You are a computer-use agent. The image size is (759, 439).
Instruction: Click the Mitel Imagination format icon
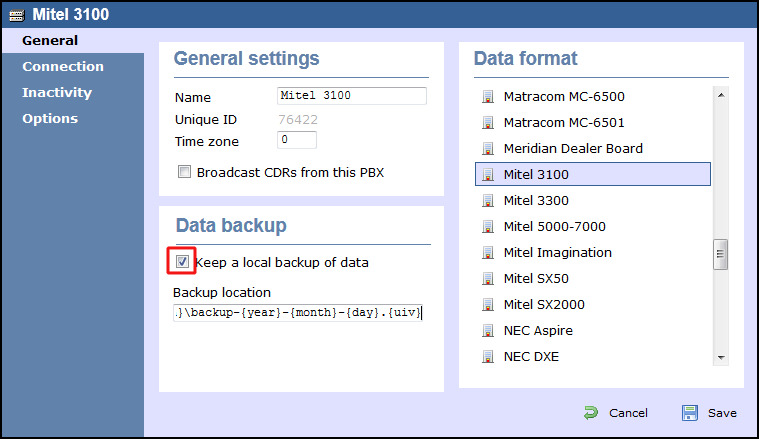(487, 253)
